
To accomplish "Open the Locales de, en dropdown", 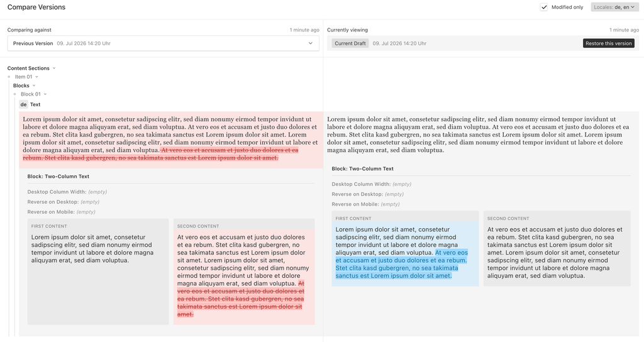I will pyautogui.click(x=614, y=7).
